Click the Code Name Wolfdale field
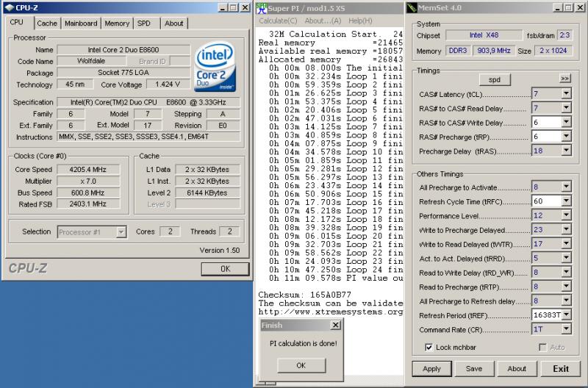Screen dimensions: 588x388 (x=91, y=61)
